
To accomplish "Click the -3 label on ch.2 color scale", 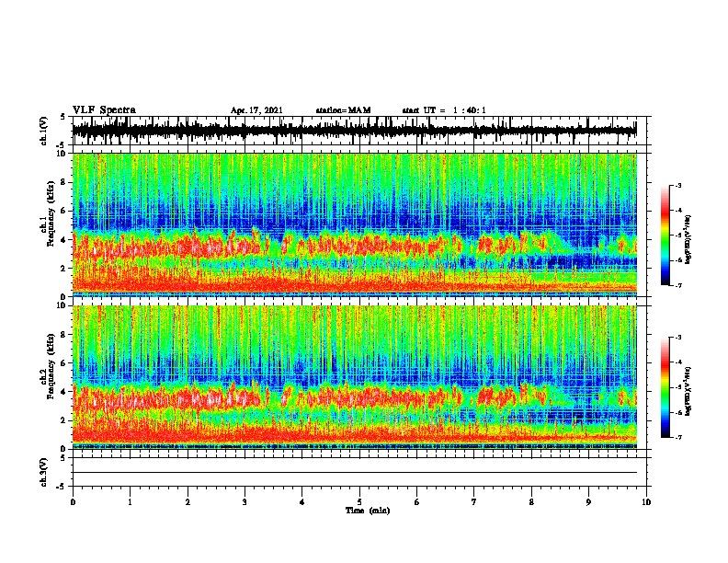I will tap(677, 338).
